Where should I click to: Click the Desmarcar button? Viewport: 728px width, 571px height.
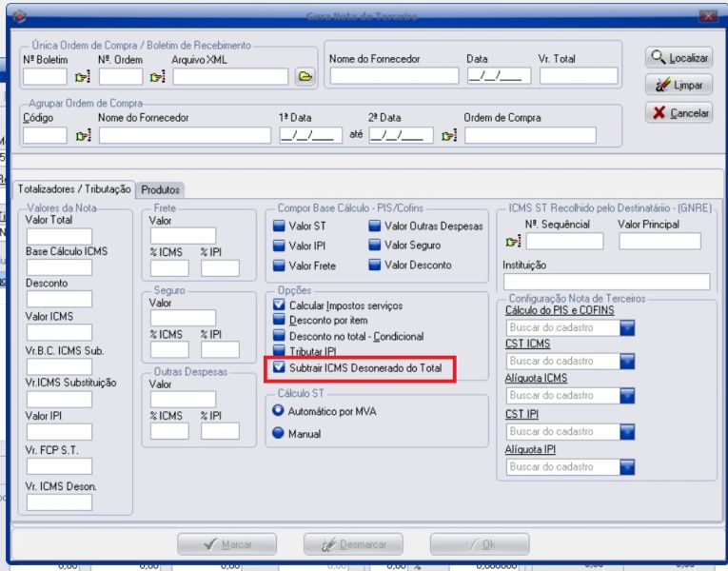click(353, 544)
